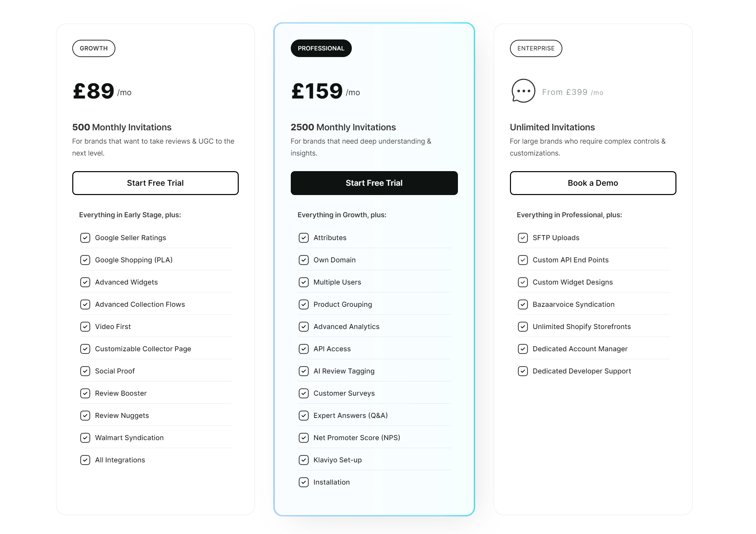Click the Review Booster check icon
The width and height of the screenshot is (756, 534).
(x=85, y=393)
